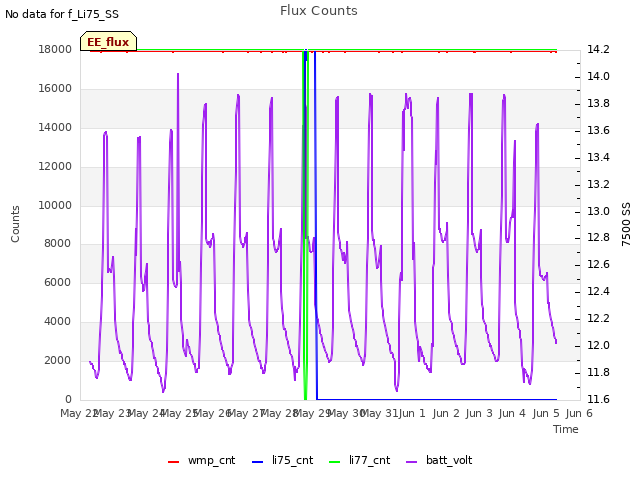
Task: Click the 8000 y-axis tick label
Action: (58, 243)
